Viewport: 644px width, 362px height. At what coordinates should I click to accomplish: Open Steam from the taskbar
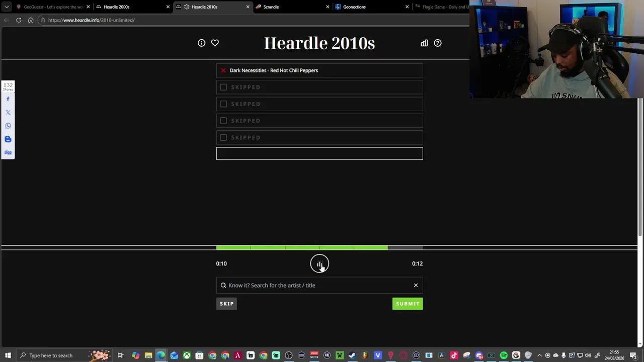[352, 355]
